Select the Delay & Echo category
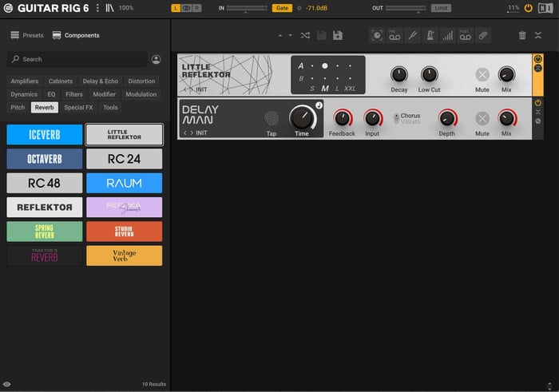559x392 pixels. coord(100,81)
